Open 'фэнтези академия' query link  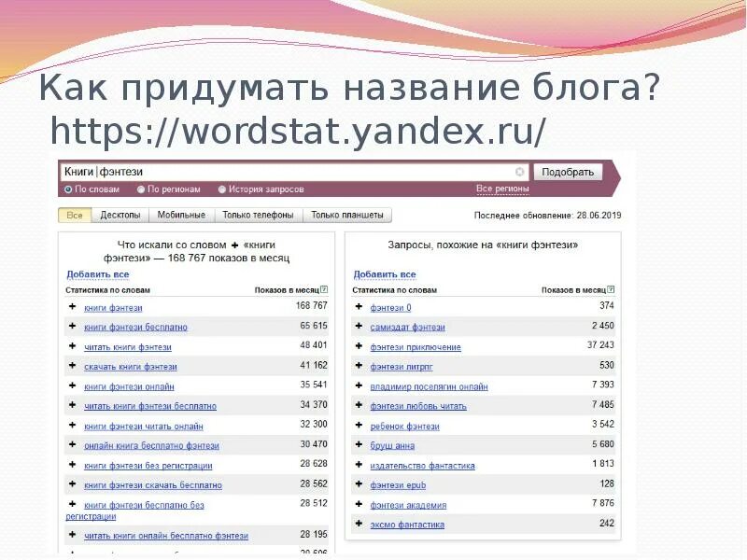click(x=408, y=506)
